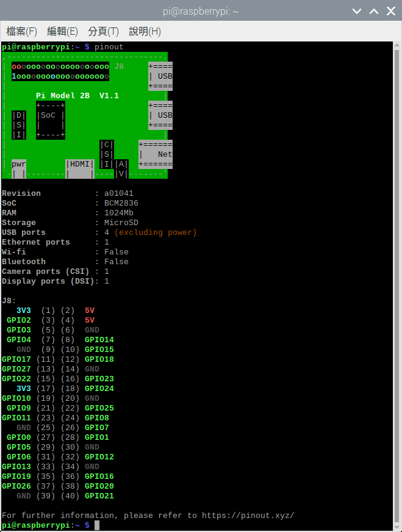Image resolution: width=402 pixels, height=532 pixels.
Task: Close the terminal window with the X
Action: point(391,11)
